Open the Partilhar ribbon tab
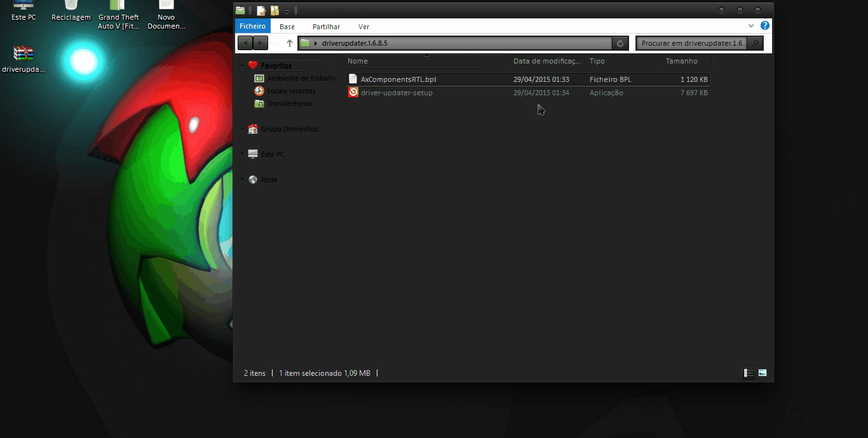 [x=326, y=27]
